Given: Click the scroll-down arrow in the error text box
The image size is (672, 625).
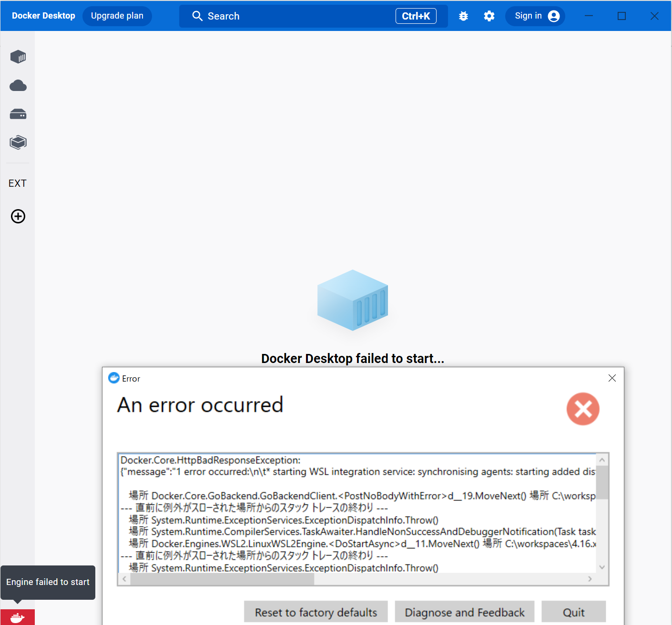Looking at the screenshot, I should pyautogui.click(x=602, y=567).
